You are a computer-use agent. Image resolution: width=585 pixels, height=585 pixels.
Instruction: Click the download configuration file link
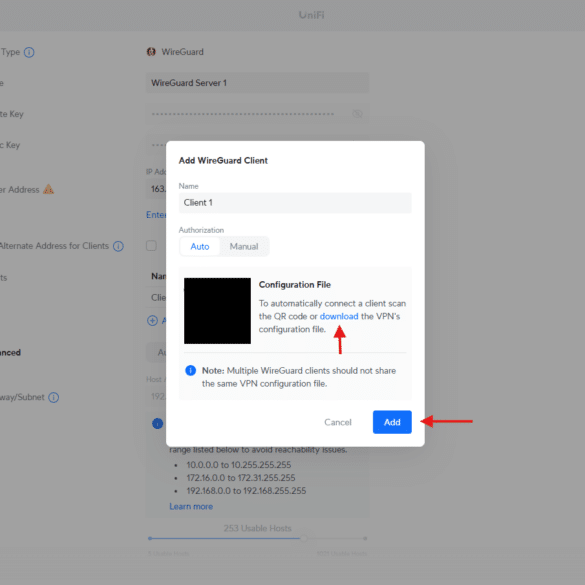[339, 316]
